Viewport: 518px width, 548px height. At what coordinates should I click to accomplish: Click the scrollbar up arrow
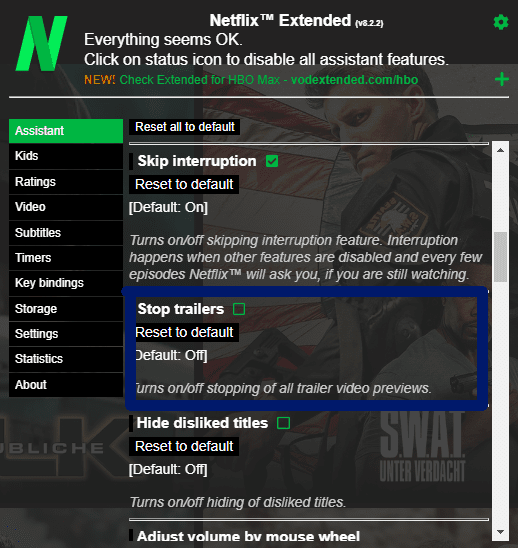[x=500, y=150]
